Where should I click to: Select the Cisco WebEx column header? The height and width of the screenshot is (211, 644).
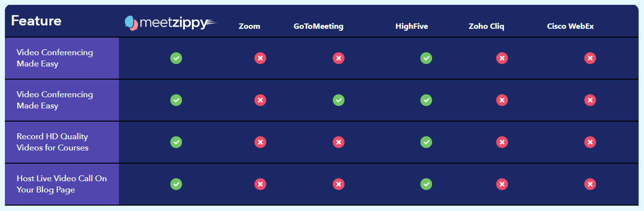[571, 26]
